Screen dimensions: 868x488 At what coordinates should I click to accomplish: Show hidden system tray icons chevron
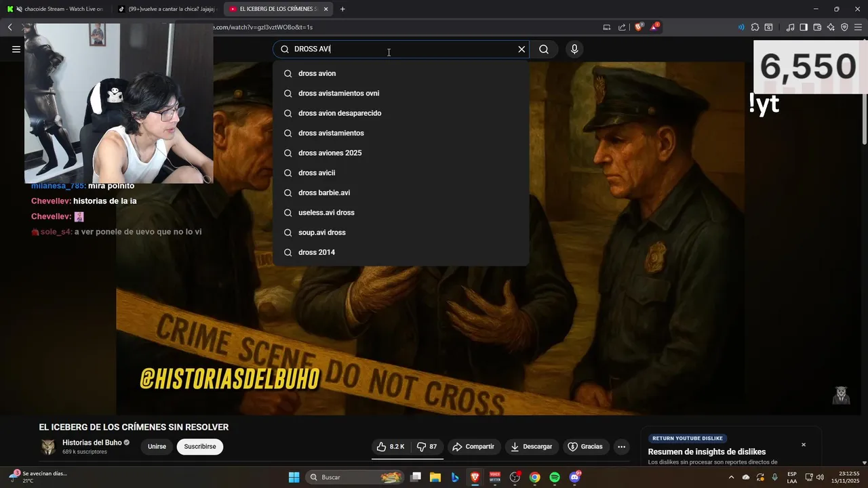coord(731,477)
